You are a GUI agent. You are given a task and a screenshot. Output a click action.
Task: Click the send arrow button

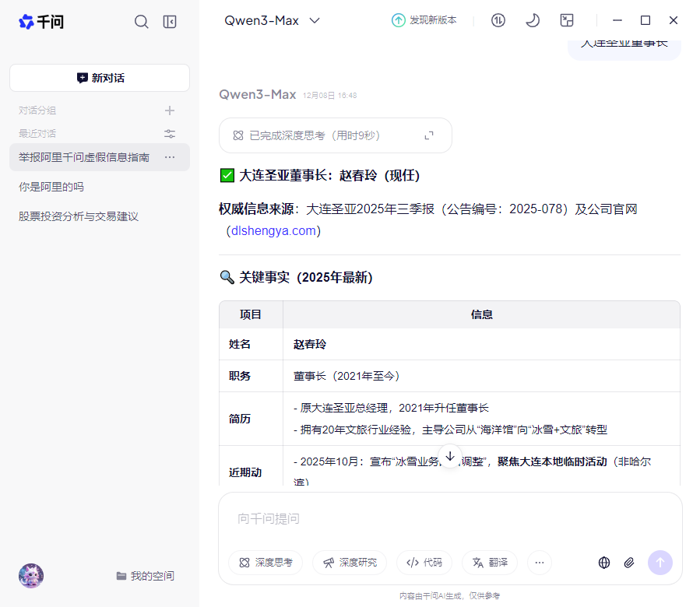coord(660,563)
